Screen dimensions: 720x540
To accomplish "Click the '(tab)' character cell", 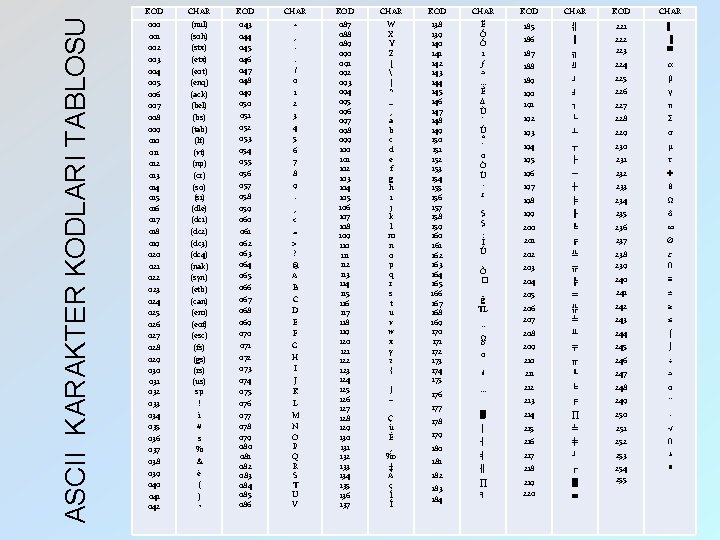I will 199,129.
